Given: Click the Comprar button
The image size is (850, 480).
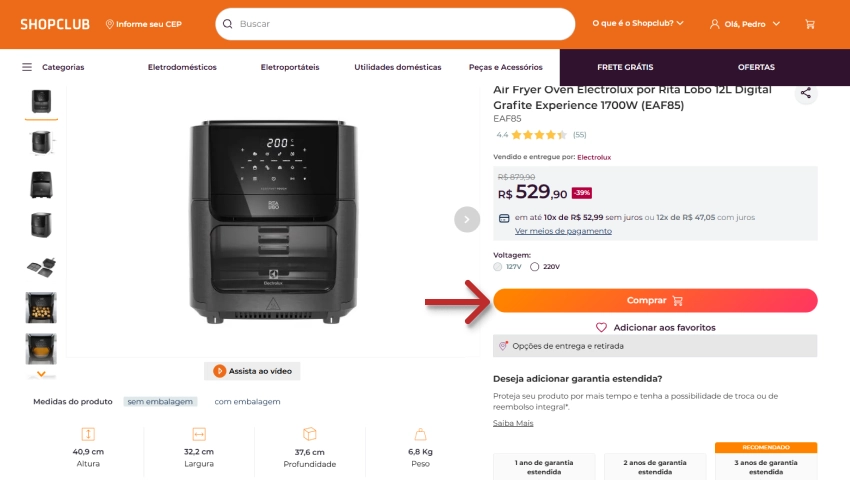Looking at the screenshot, I should (x=655, y=300).
